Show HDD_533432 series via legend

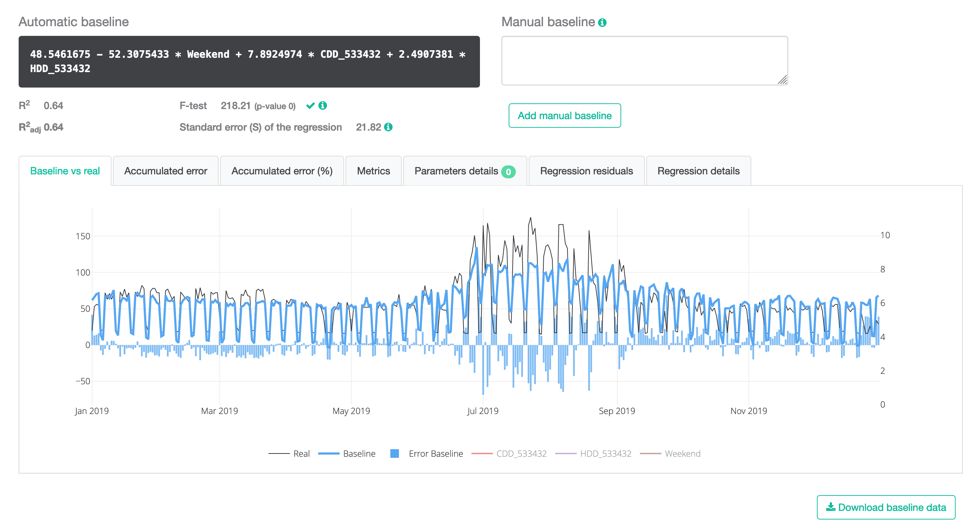593,453
